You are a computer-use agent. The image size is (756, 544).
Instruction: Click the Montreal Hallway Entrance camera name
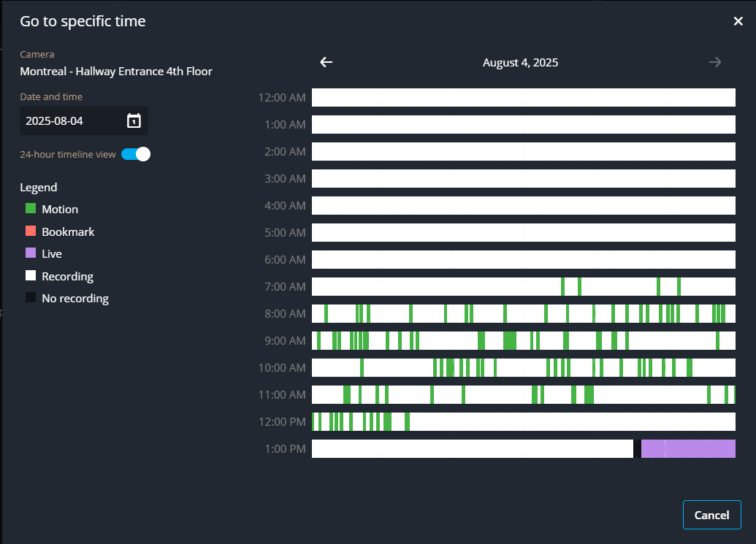[116, 71]
